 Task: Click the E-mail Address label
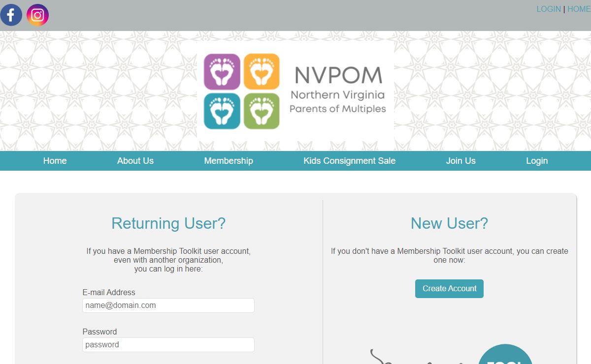coord(109,292)
